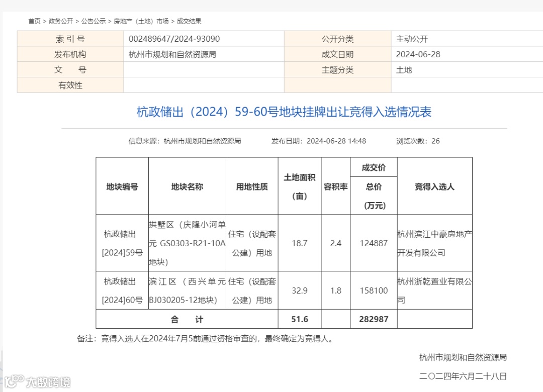Select the 发布机构 label cell
The image size is (543, 392).
coord(70,54)
